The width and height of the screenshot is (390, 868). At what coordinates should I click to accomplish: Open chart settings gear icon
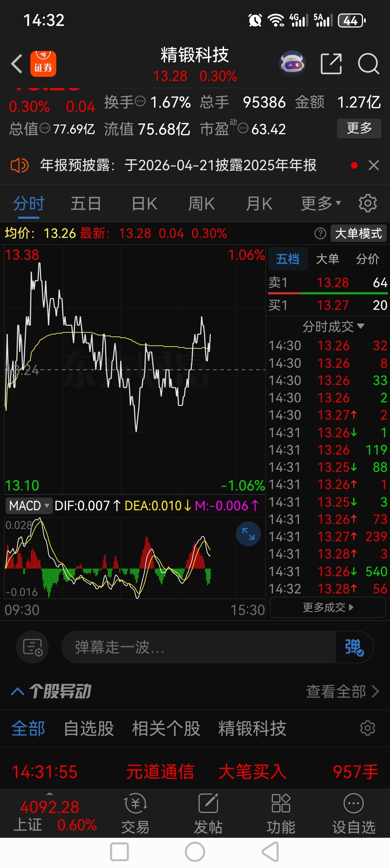point(368,203)
